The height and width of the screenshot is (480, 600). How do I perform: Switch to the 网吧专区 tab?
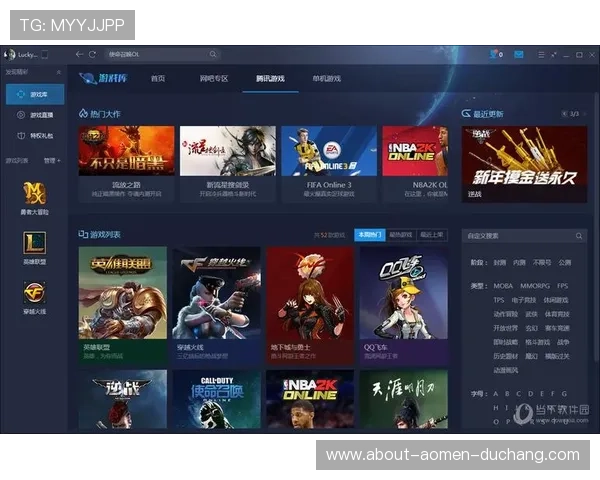(214, 78)
